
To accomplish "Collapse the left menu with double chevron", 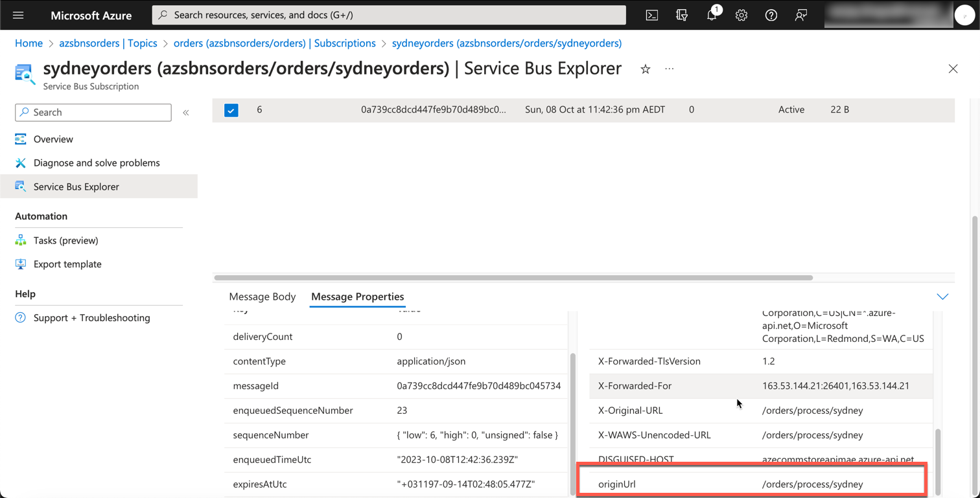I will click(186, 112).
